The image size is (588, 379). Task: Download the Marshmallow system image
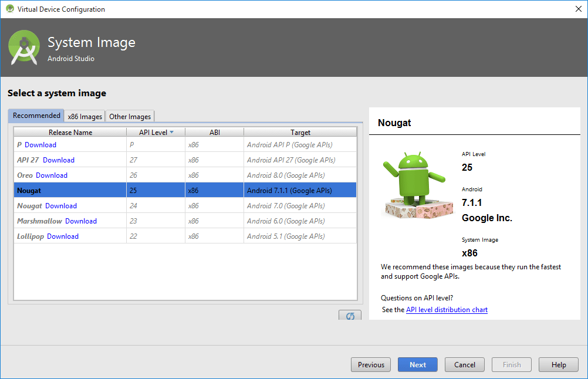point(81,221)
